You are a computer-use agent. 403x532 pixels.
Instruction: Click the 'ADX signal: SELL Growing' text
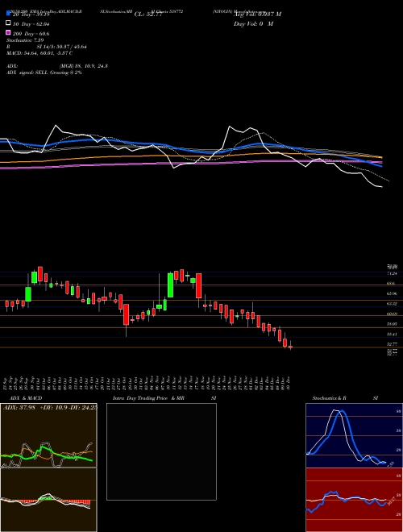pyautogui.click(x=44, y=73)
